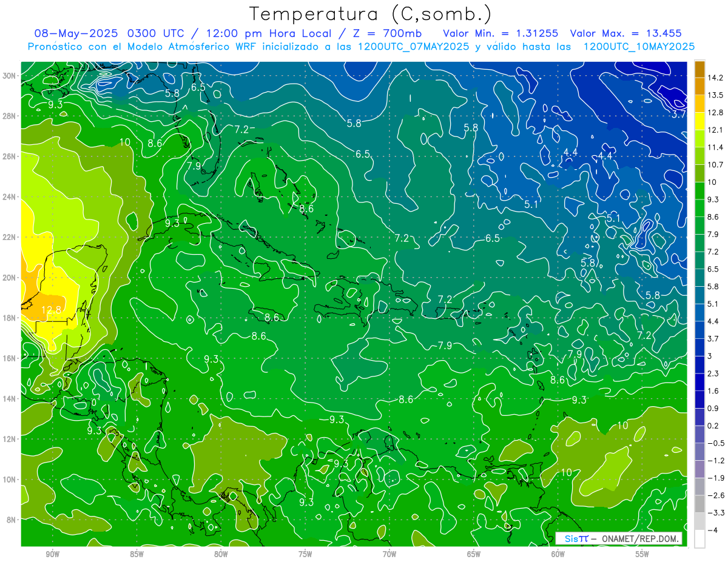Click the '10.7' value on the color scale
Image resolution: width=728 pixels, height=562 pixels.
tap(715, 164)
